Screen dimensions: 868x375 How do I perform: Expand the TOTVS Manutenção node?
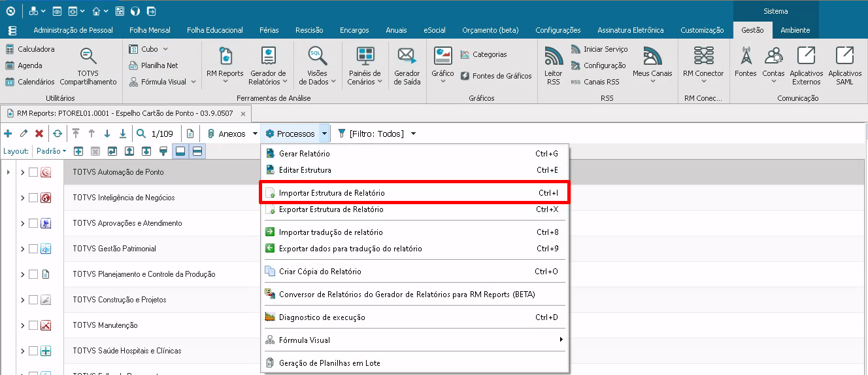click(x=22, y=325)
